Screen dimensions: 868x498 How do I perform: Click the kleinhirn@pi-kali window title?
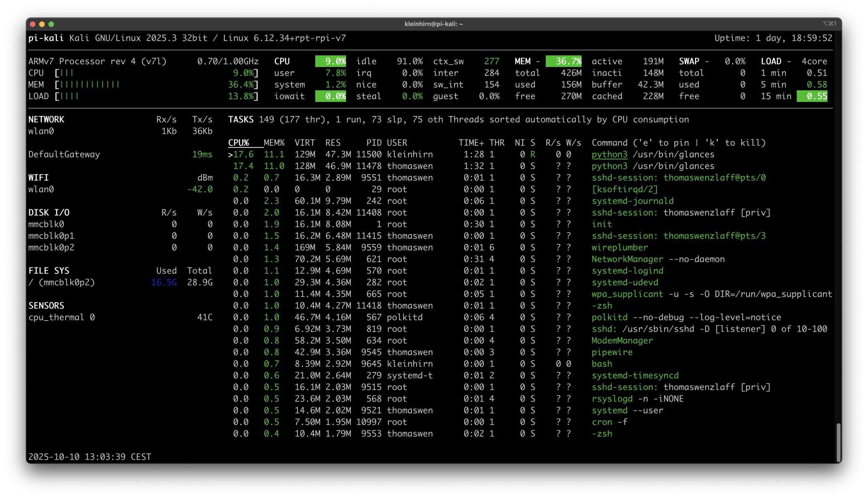pyautogui.click(x=434, y=24)
